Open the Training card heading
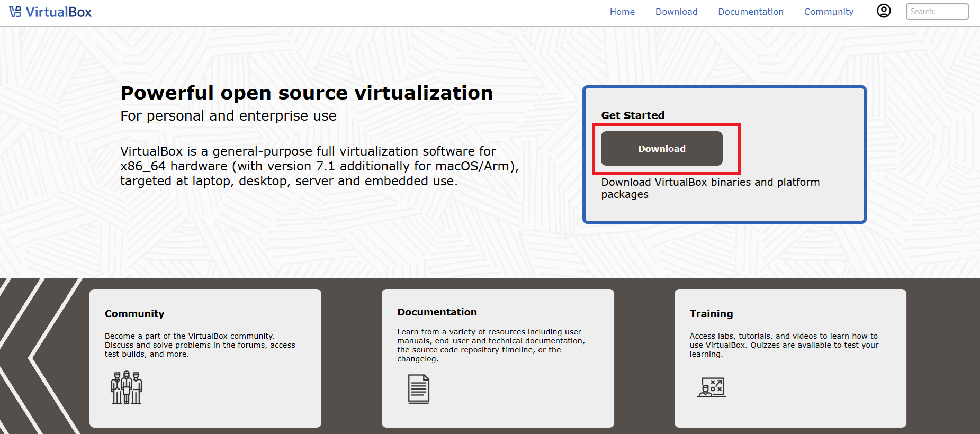980x434 pixels. coord(711,313)
